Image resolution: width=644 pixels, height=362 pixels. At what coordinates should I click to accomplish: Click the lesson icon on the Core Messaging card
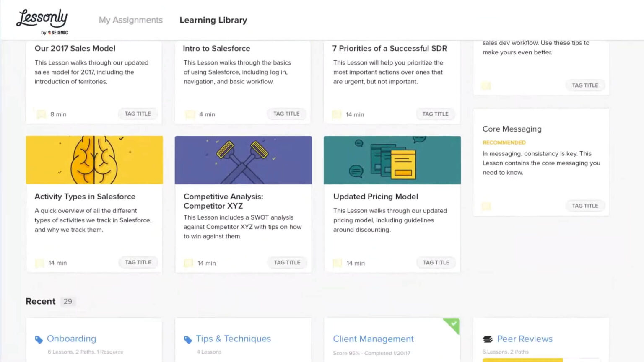click(486, 206)
